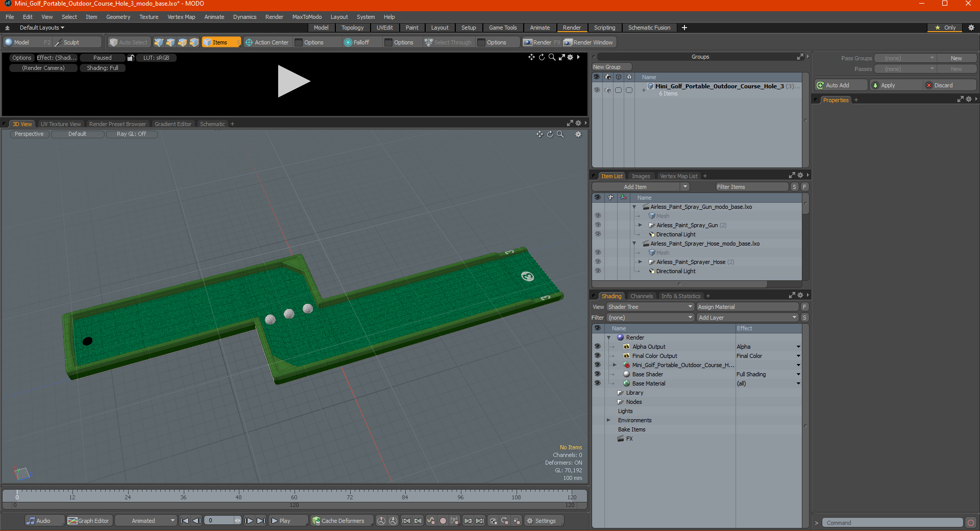Select Materials component mode icon

click(x=194, y=42)
